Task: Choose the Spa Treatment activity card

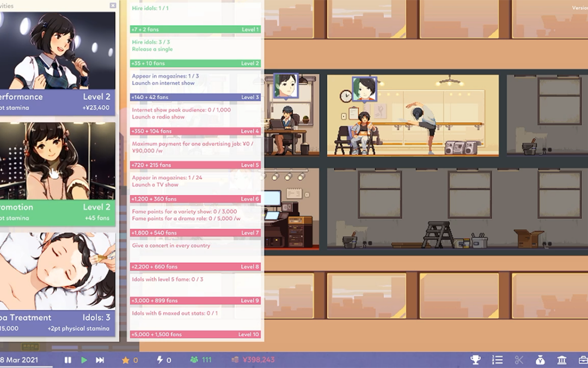Action: 57,283
